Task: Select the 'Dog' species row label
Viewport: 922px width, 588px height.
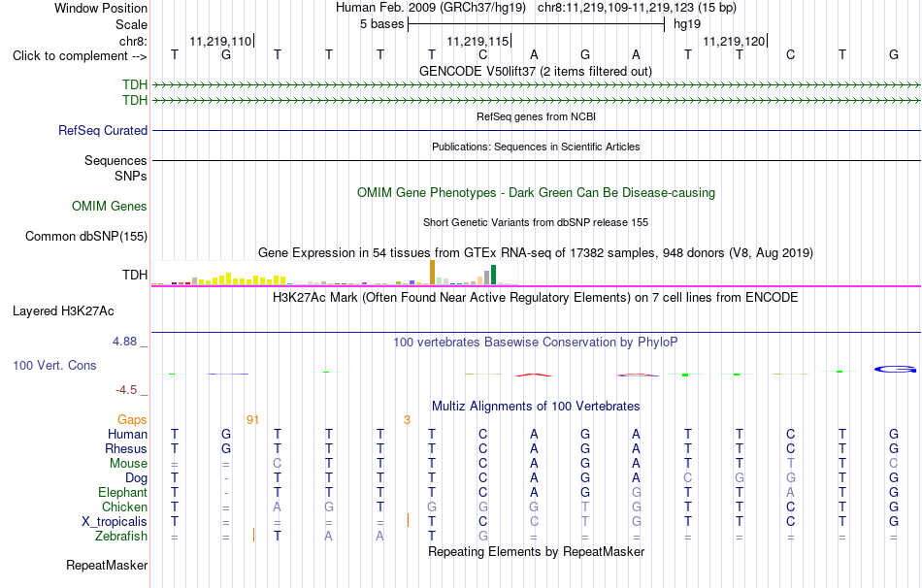Action: [x=136, y=478]
